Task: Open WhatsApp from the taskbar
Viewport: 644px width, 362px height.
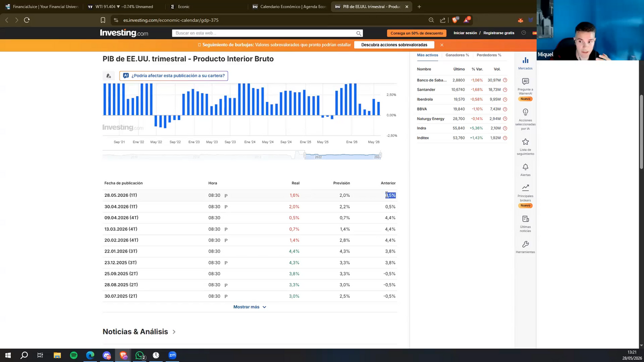Action: 140,355
